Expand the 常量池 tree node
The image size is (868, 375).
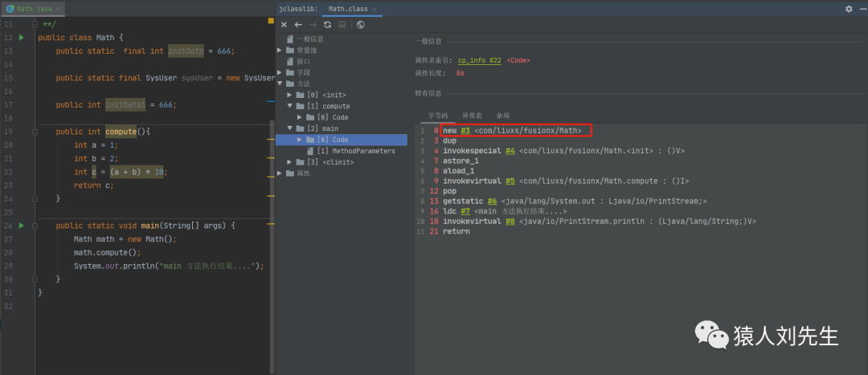tap(280, 51)
